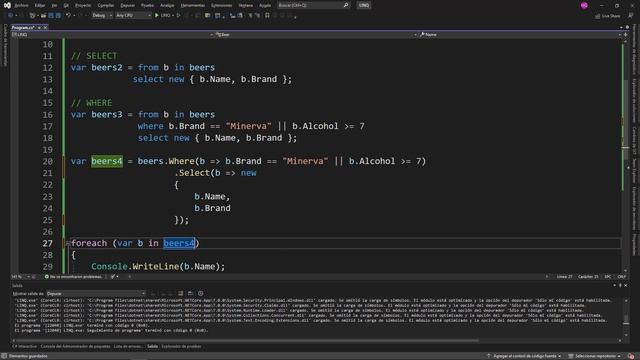The height and width of the screenshot is (360, 640).
Task: Open the dropdown arrow next to start LINQ
Action: [173, 16]
